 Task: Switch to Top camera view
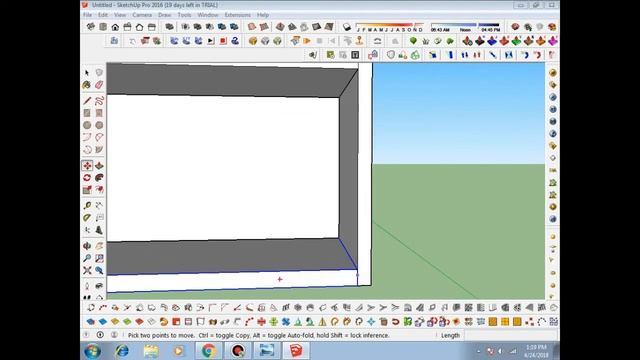[x=103, y=27]
